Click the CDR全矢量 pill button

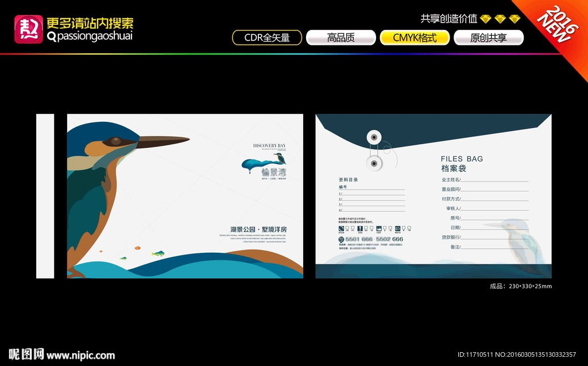[x=267, y=37]
